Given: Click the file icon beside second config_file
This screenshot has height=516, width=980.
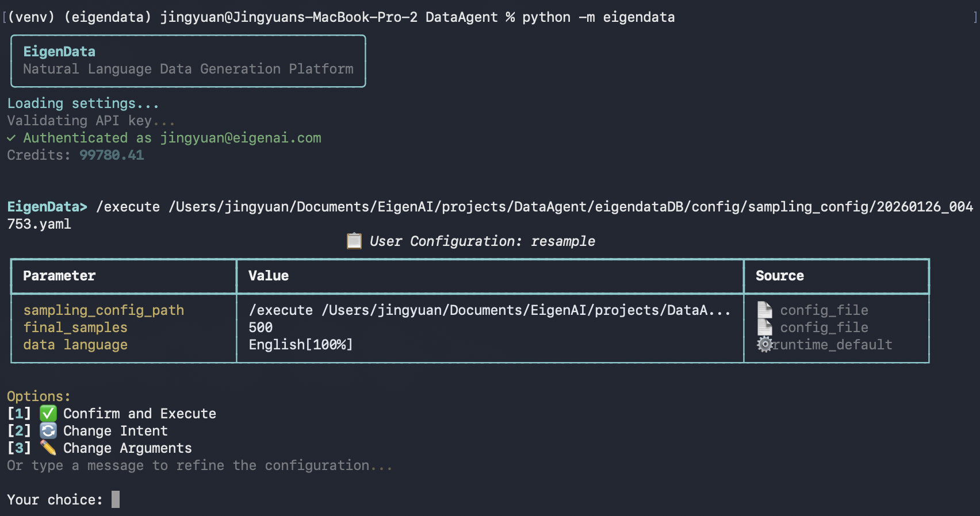Looking at the screenshot, I should [x=765, y=327].
